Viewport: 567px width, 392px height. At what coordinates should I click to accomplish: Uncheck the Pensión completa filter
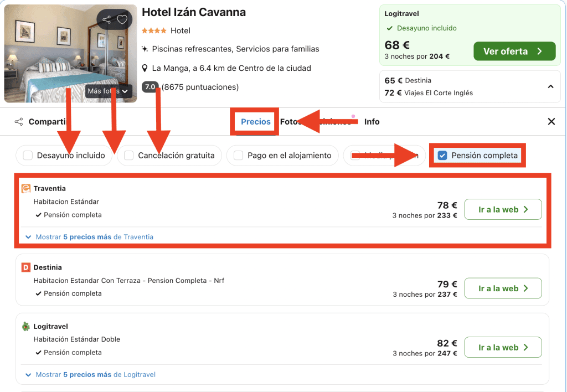coord(442,156)
